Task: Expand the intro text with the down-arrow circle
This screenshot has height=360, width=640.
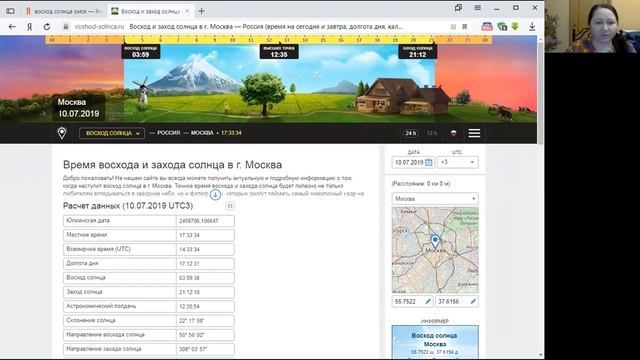Action: (x=216, y=194)
